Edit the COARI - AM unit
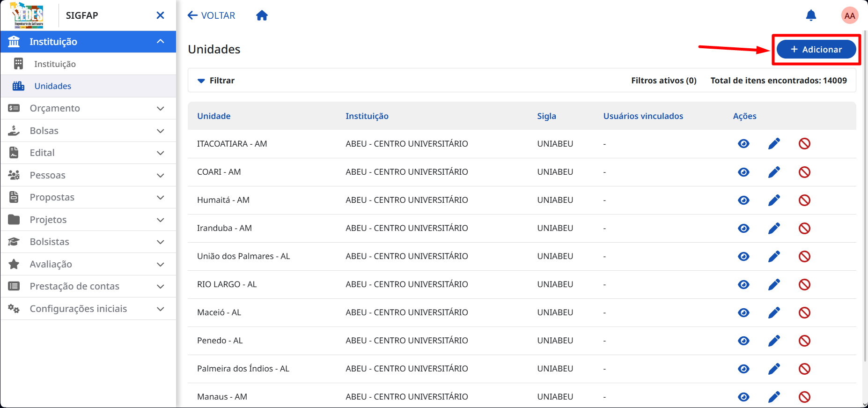 [x=774, y=172]
